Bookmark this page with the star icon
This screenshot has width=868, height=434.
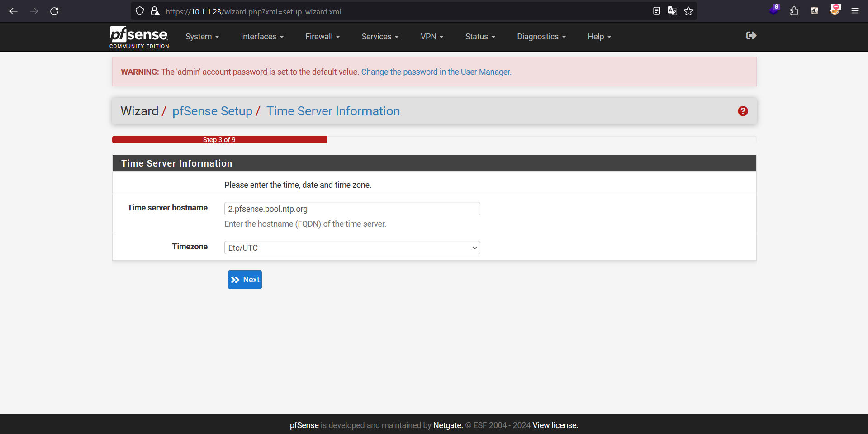[688, 11]
